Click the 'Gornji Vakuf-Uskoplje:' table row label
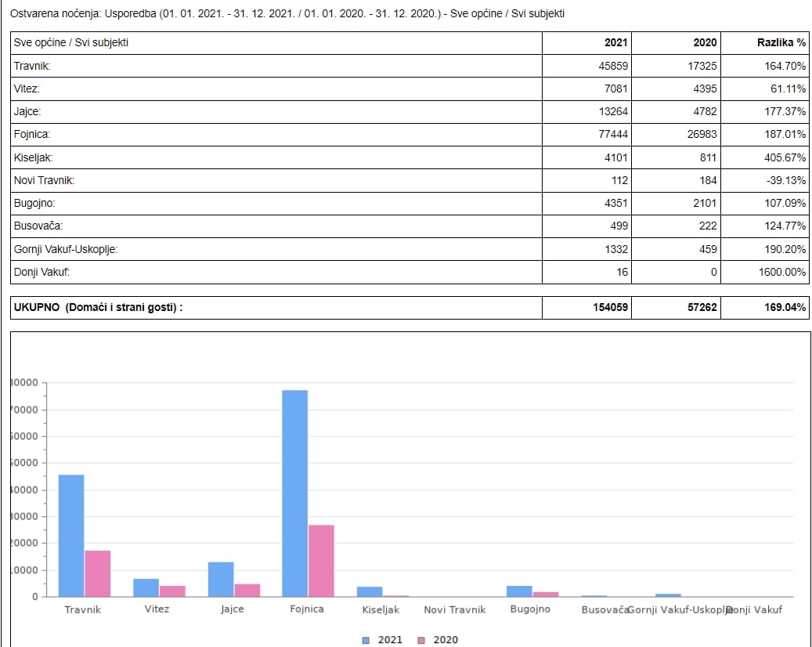Screen dimensions: 812x647 pos(66,249)
